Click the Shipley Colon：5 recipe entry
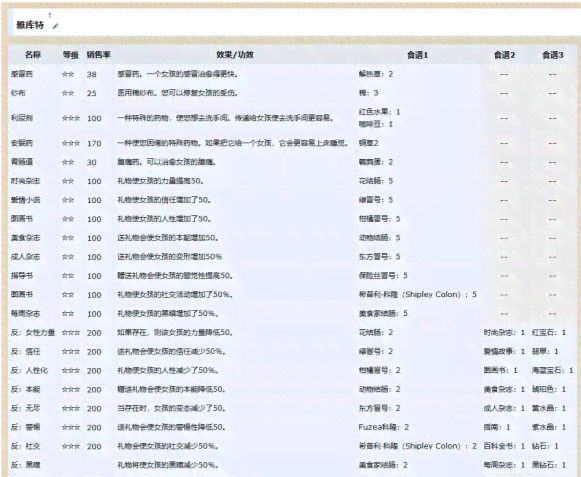This screenshot has height=477, width=581. click(418, 295)
